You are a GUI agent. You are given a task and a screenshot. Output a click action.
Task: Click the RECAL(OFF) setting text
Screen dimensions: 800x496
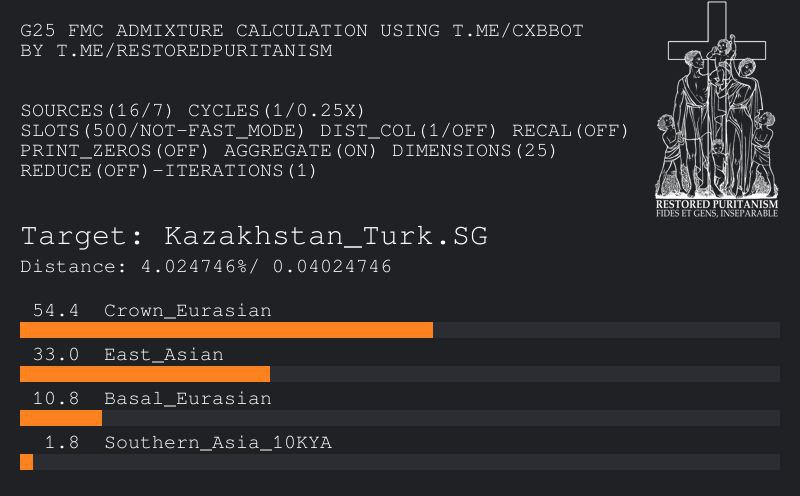pyautogui.click(x=570, y=131)
